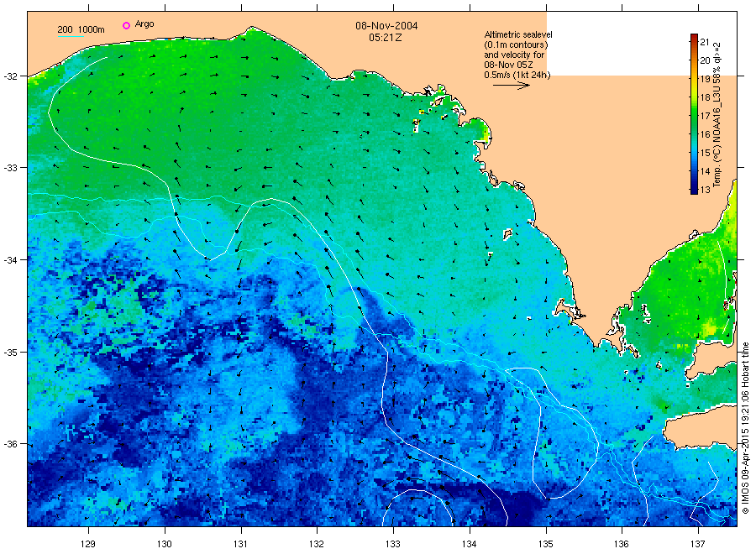Click the colorbar label '13'
756x554 pixels.
[x=706, y=190]
